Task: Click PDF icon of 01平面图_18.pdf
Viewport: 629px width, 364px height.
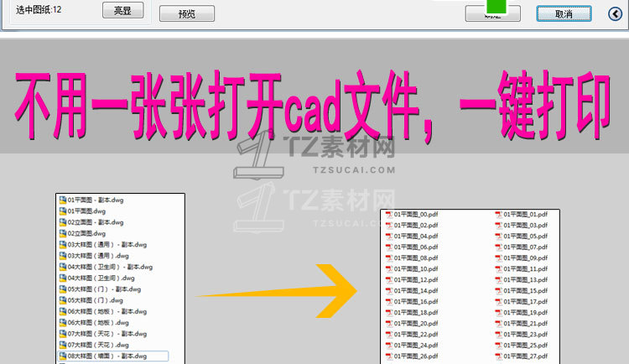Action: [x=388, y=313]
